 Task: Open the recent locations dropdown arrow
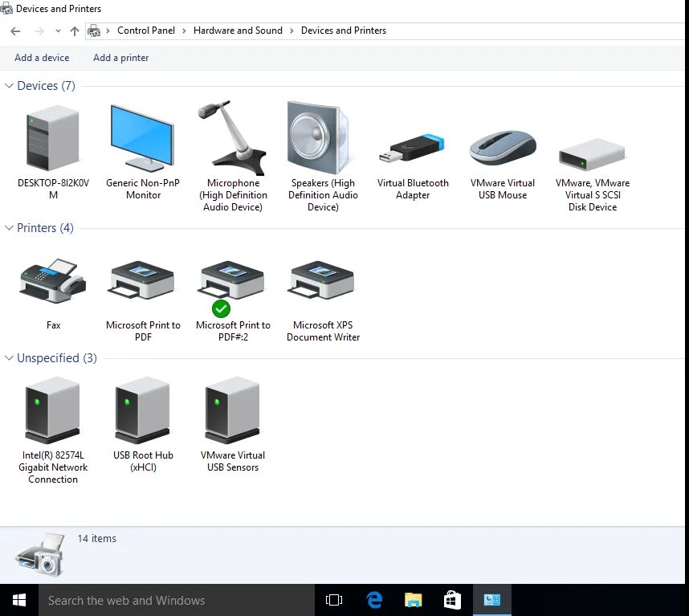(x=58, y=31)
